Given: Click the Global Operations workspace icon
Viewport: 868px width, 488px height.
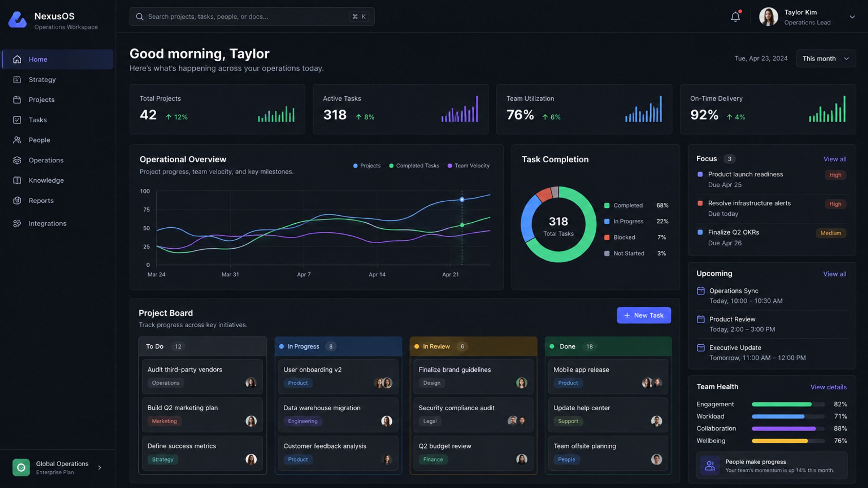Looking at the screenshot, I should [x=21, y=467].
